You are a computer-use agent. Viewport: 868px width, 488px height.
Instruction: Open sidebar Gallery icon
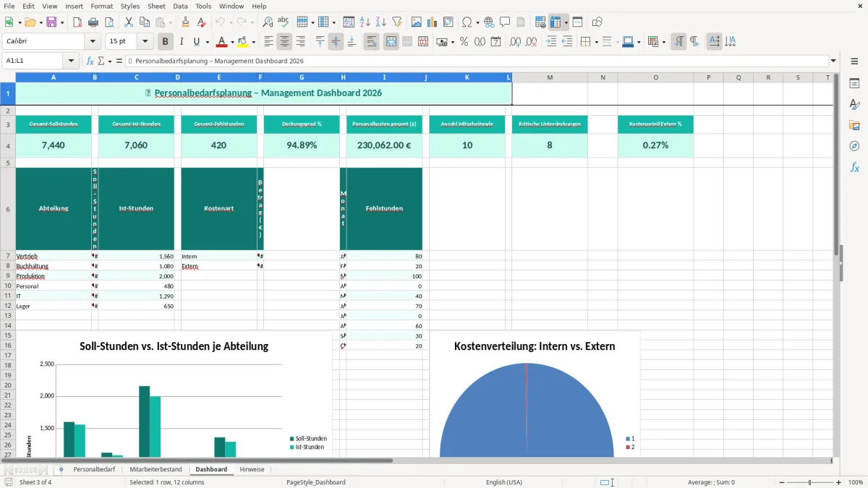854,125
